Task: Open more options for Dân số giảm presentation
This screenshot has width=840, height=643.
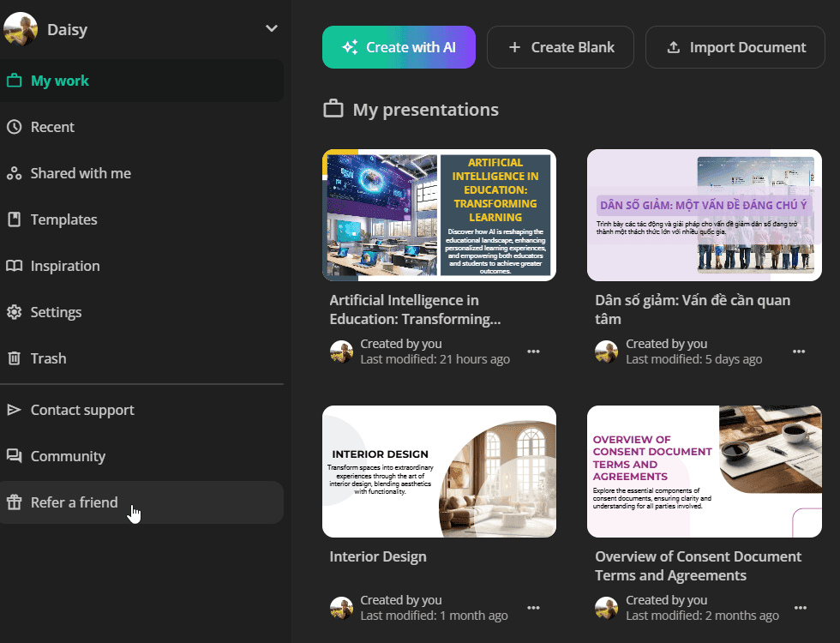Action: (799, 352)
